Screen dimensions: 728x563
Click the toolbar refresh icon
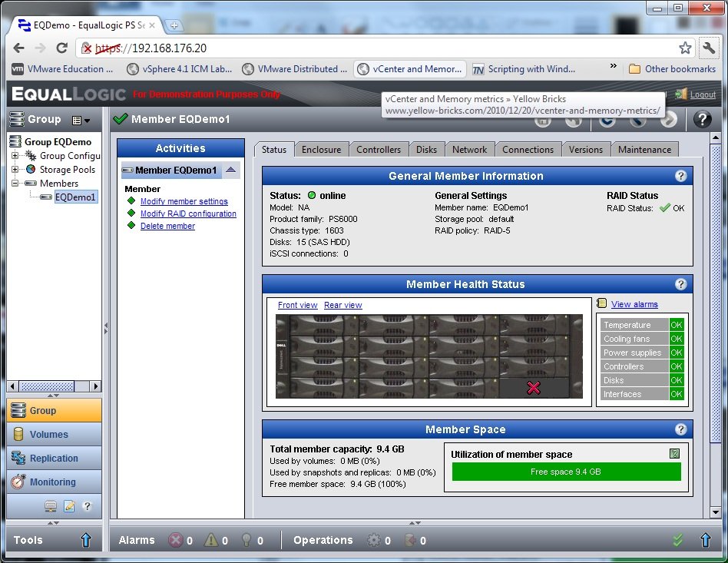607,121
